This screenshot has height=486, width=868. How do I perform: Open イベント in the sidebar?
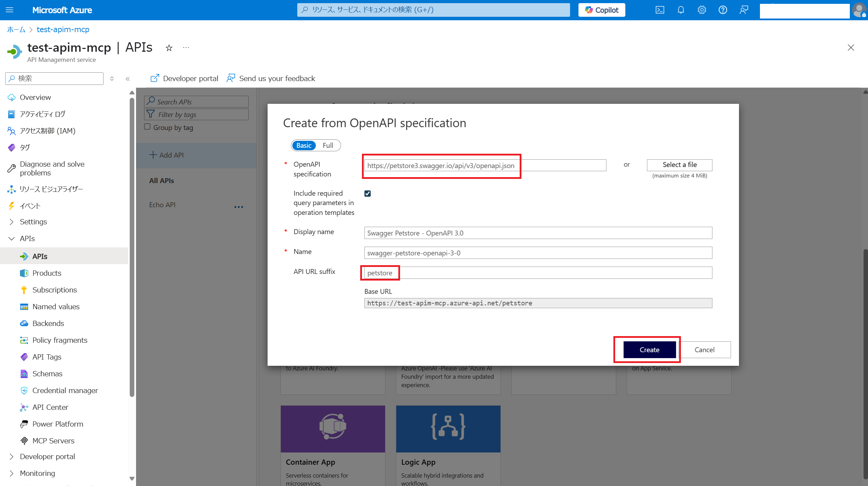point(30,206)
